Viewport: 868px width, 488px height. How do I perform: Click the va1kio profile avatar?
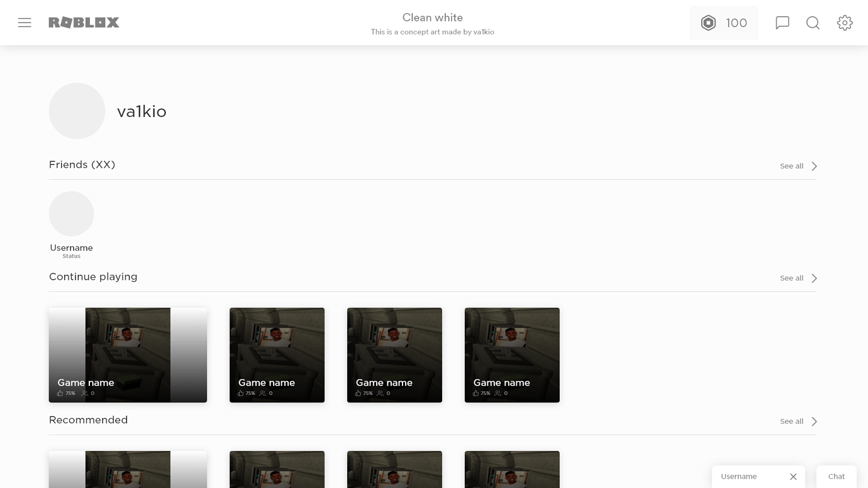(77, 111)
